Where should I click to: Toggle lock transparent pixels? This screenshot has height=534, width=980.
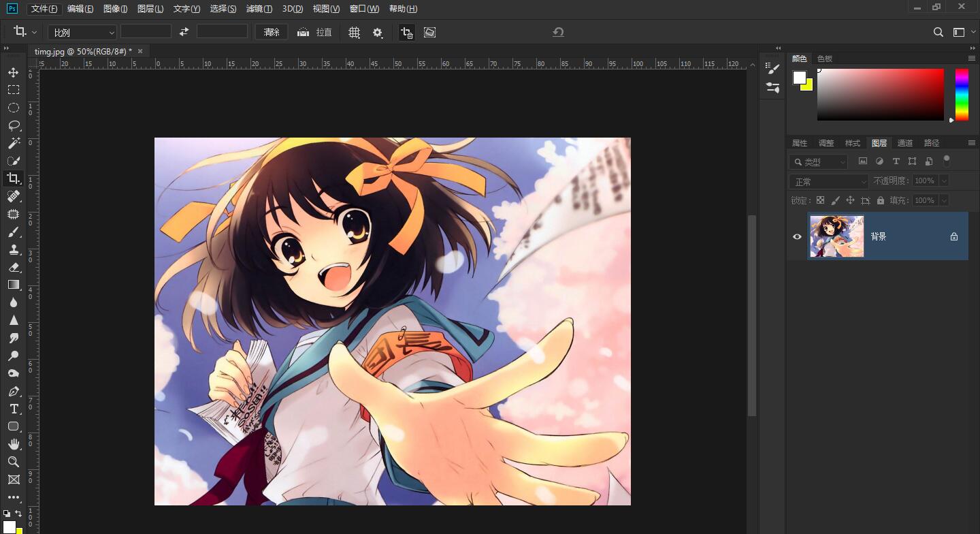point(820,200)
